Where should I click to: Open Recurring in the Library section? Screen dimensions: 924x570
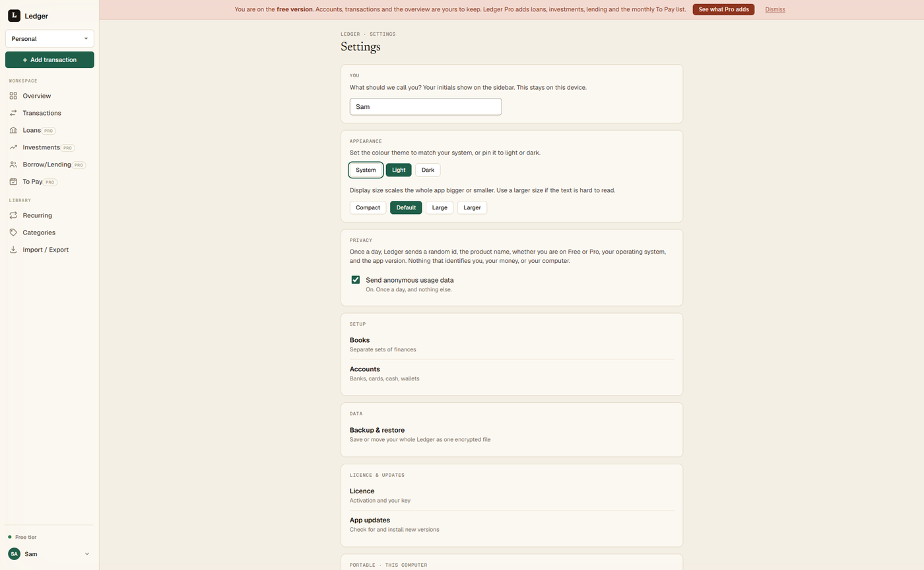(49, 215)
